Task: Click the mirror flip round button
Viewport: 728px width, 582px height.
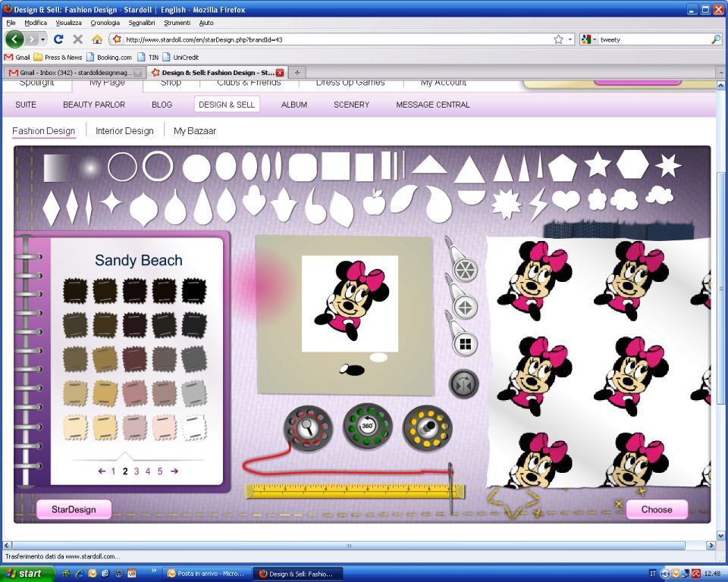Action: pyautogui.click(x=463, y=383)
